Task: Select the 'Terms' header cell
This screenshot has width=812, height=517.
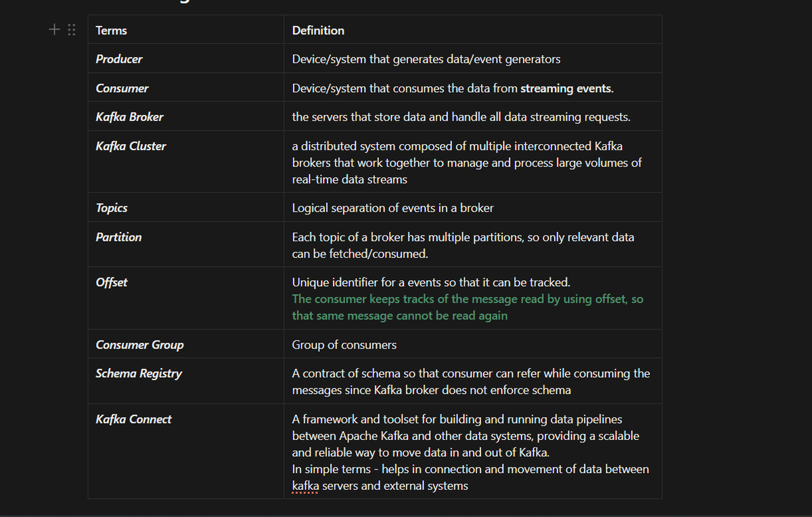Action: tap(186, 30)
